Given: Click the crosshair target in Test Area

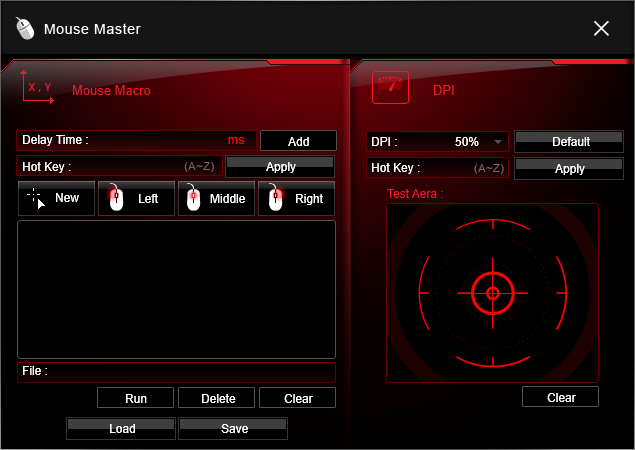Looking at the screenshot, I should [x=493, y=293].
